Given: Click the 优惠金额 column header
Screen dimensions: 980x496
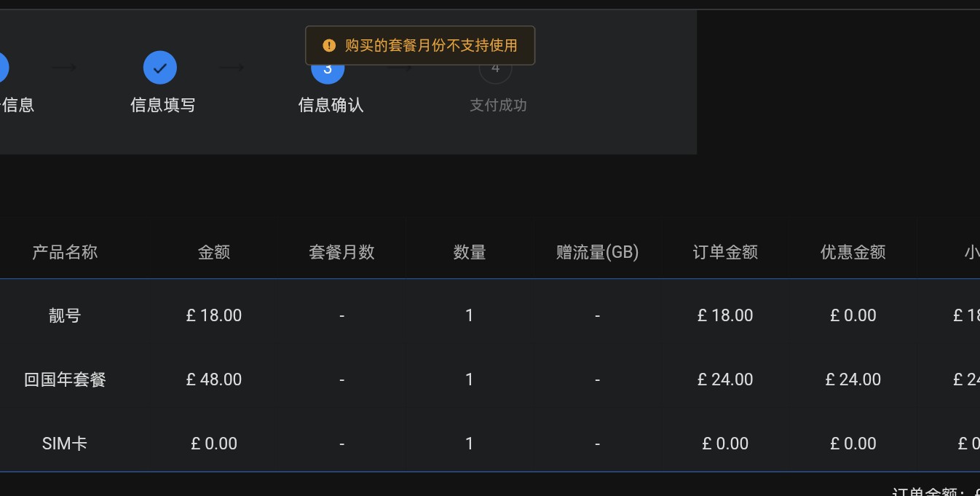Looking at the screenshot, I should pyautogui.click(x=853, y=252).
